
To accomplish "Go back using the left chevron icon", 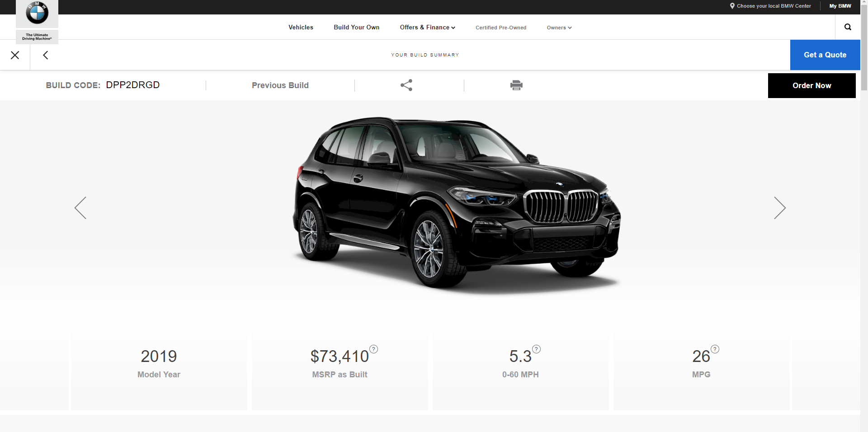I will 45,55.
